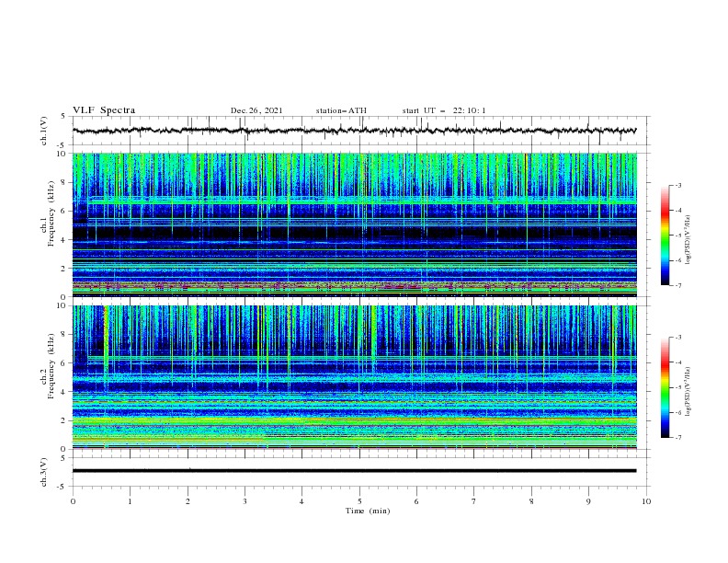Click the "VLF Spectra" title text
This screenshot has width=728, height=563.
[104, 110]
